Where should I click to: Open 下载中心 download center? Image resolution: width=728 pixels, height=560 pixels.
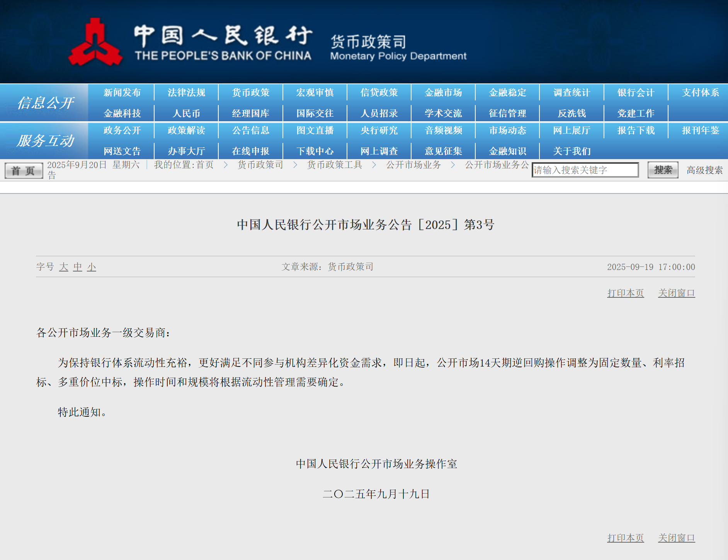(315, 151)
